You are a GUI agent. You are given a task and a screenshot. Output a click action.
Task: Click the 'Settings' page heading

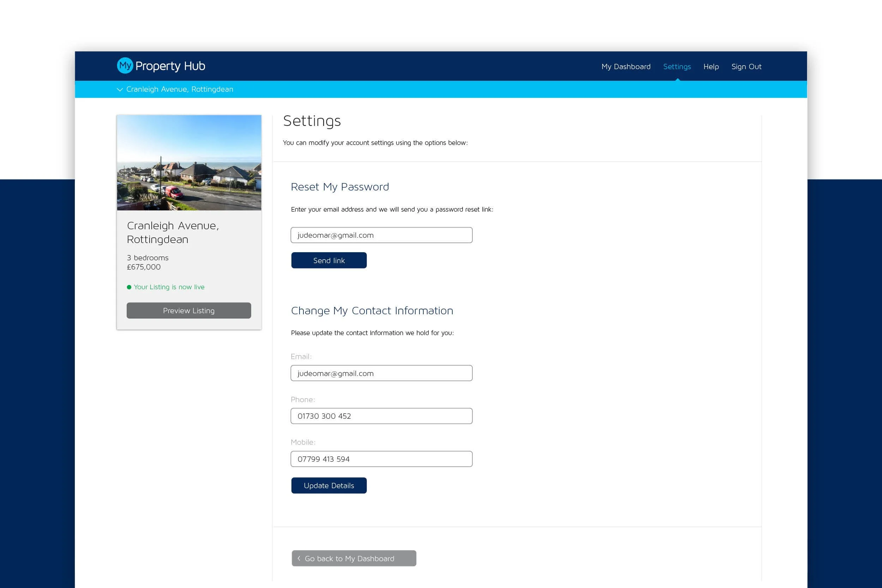click(312, 121)
